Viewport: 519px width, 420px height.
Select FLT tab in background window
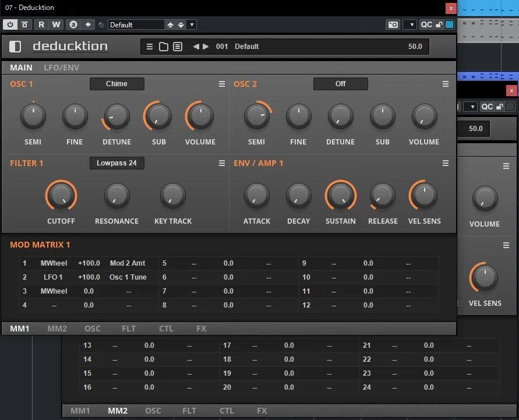(189, 411)
